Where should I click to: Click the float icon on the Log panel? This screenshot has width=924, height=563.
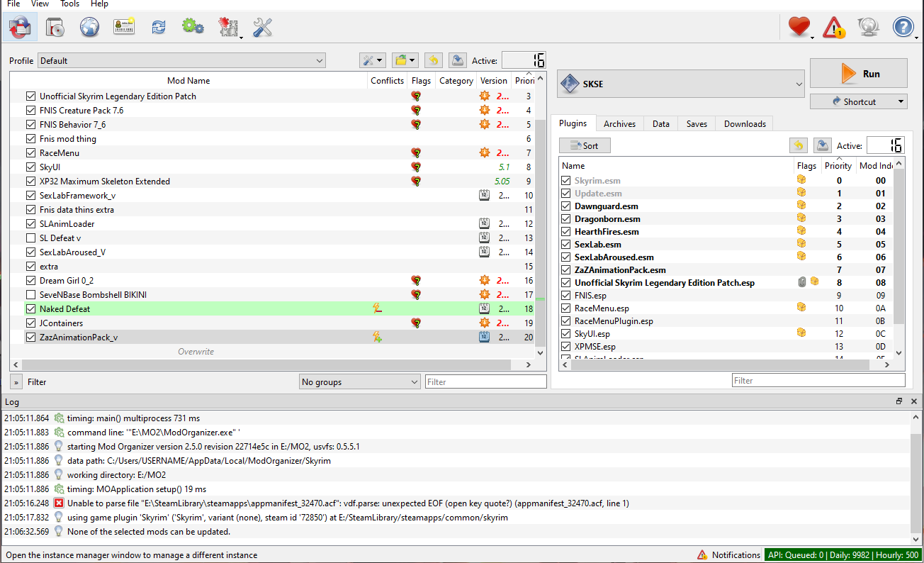(x=899, y=401)
